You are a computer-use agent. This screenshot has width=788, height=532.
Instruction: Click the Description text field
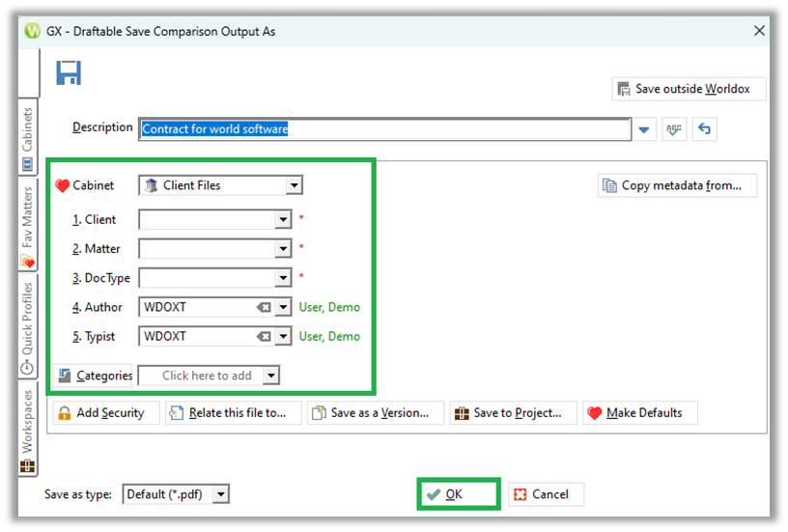coord(384,129)
